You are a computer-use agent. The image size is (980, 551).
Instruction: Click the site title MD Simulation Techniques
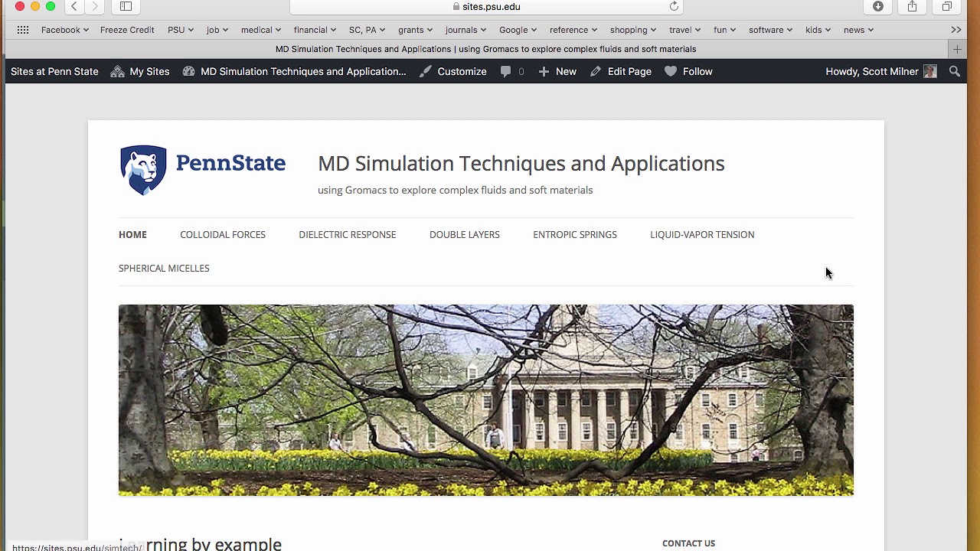tap(521, 164)
